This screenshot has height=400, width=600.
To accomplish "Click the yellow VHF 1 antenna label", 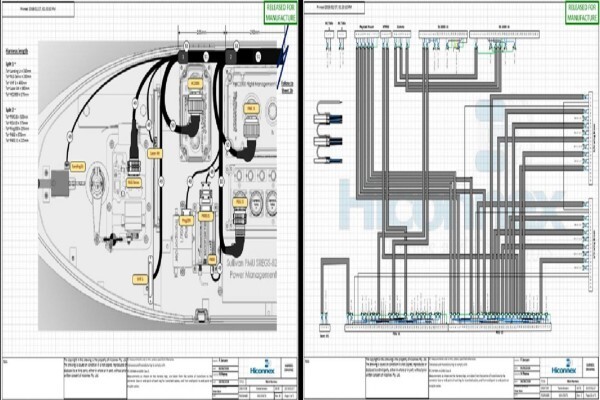I will coord(140,279).
